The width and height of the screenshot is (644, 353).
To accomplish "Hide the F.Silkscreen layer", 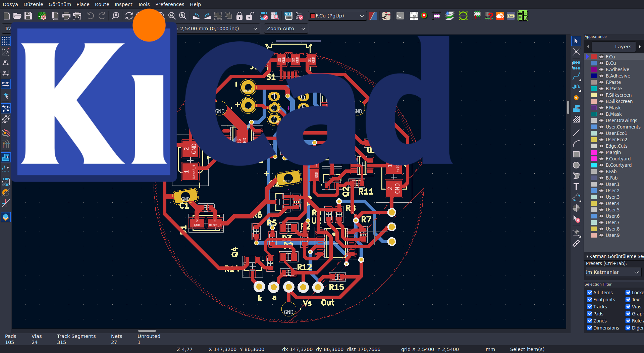I will (x=601, y=95).
